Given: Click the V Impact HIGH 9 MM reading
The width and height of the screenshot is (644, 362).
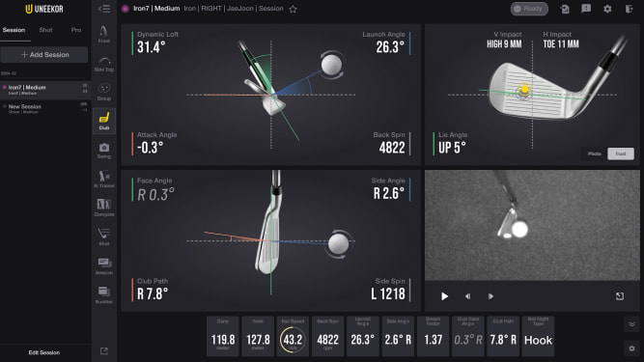Looking at the screenshot, I should coord(504,44).
